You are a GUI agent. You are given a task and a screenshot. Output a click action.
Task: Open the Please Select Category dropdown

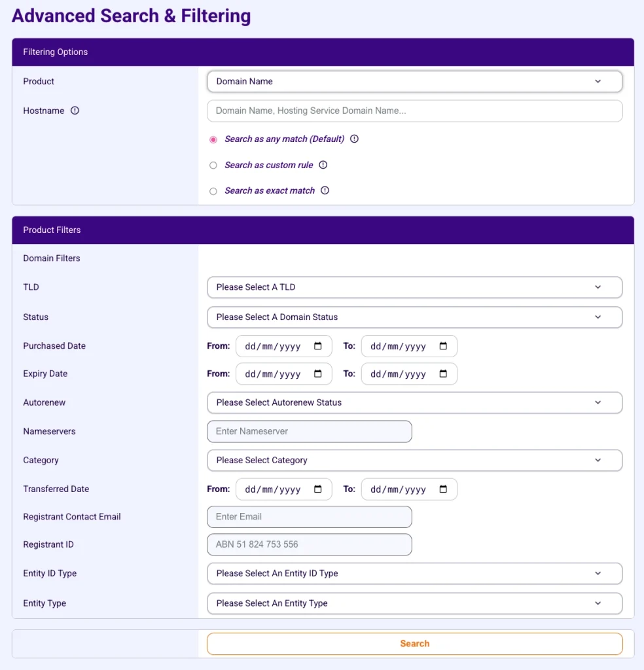coord(414,460)
